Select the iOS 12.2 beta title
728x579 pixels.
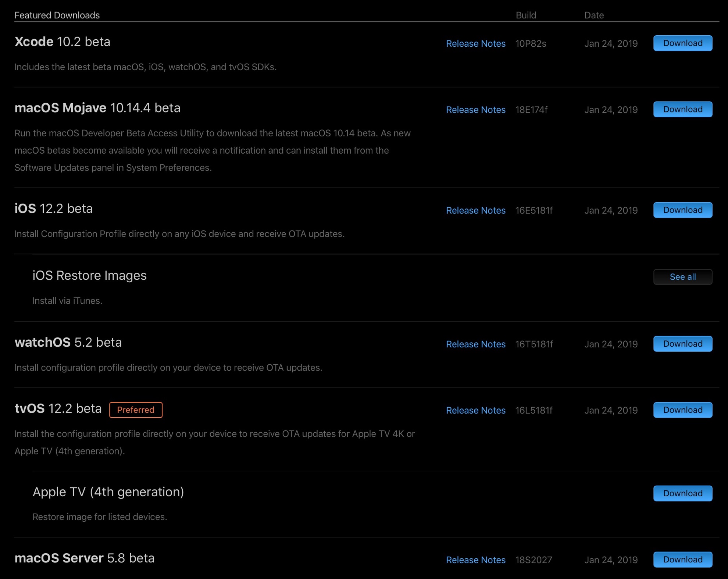(54, 209)
